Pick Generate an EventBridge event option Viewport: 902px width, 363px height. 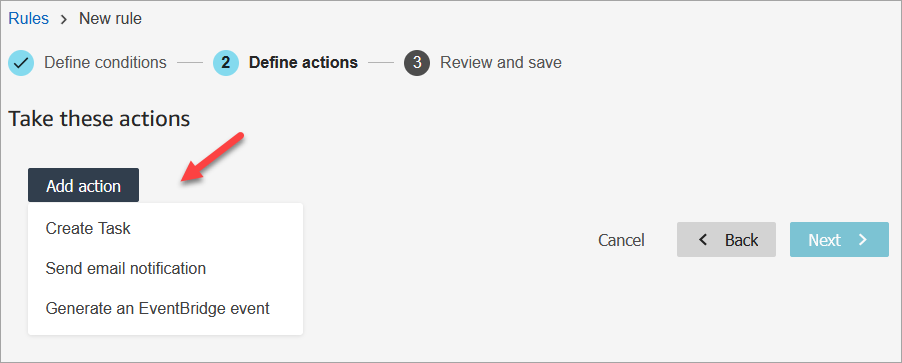[158, 308]
